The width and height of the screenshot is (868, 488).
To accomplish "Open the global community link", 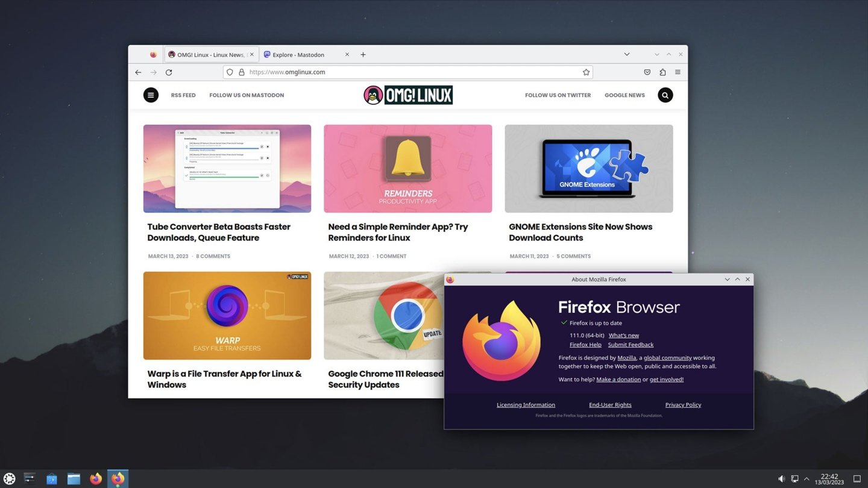I will coord(668,358).
